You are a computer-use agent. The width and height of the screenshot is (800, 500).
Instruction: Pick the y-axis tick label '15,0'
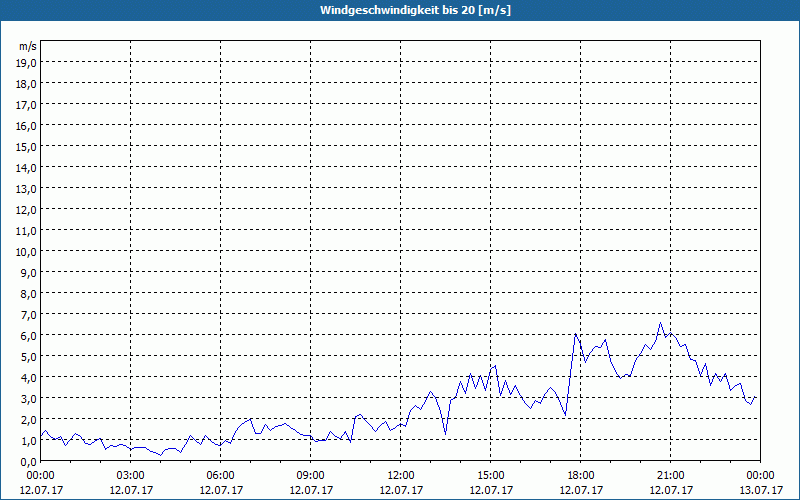point(28,146)
